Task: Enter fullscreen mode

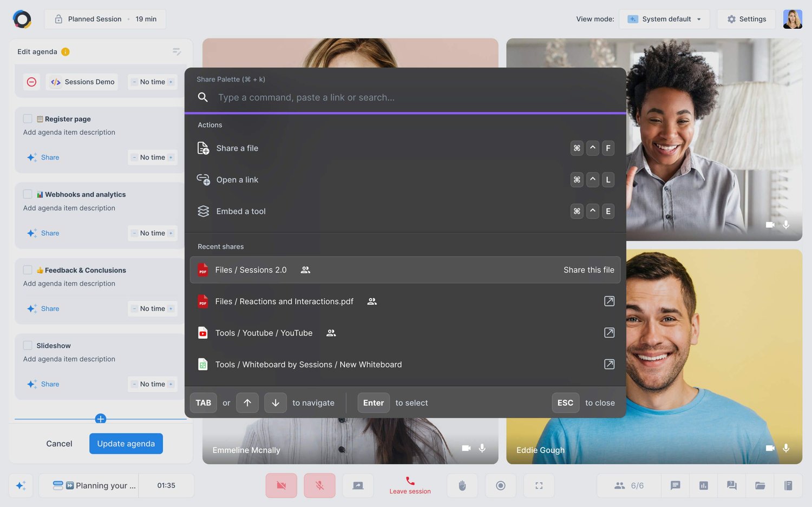Action: (539, 485)
